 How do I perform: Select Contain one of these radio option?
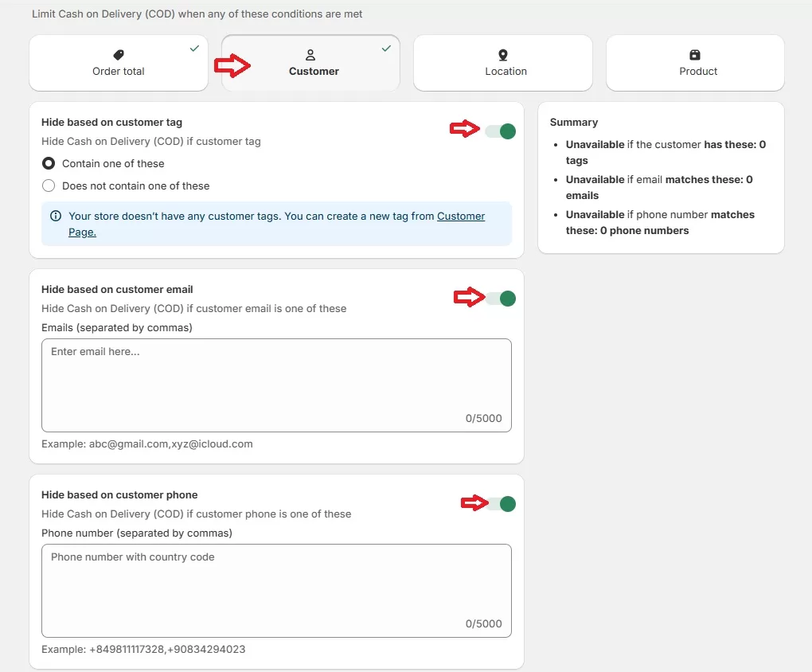click(48, 164)
